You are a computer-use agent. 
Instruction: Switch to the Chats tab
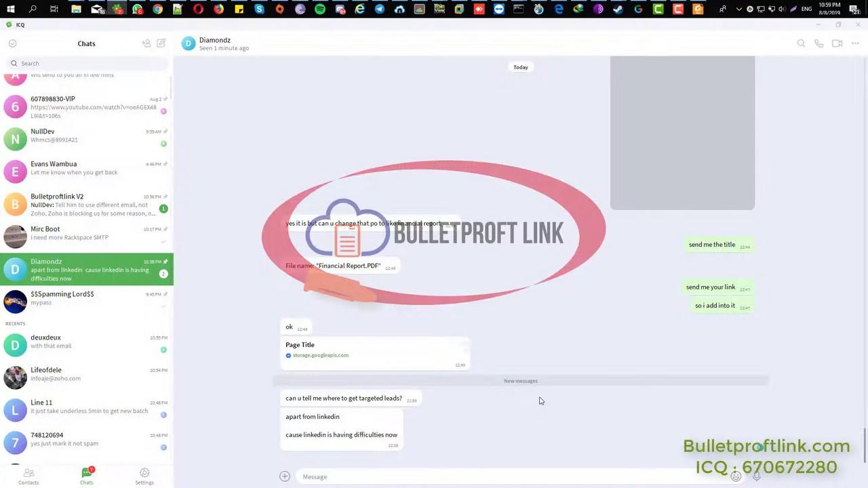tap(87, 476)
